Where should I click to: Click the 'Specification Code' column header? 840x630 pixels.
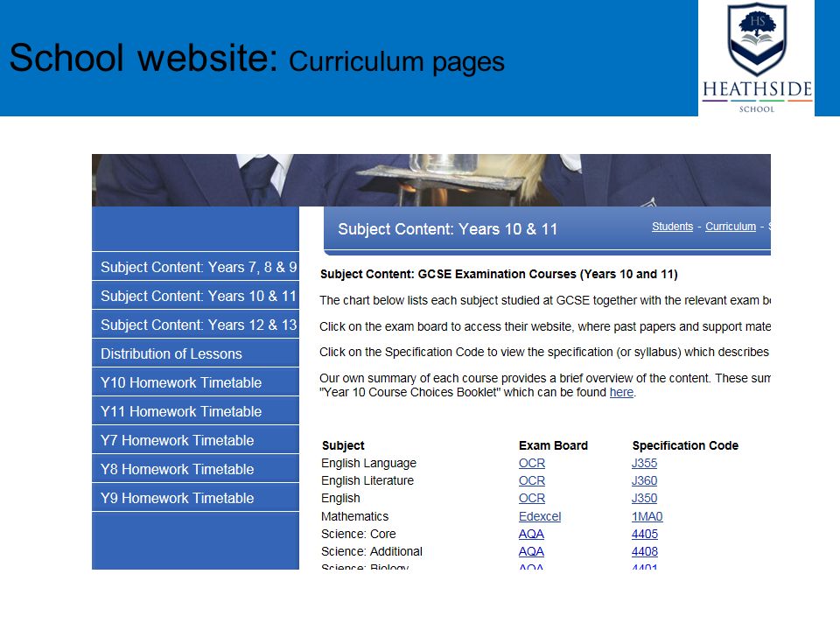click(x=685, y=445)
